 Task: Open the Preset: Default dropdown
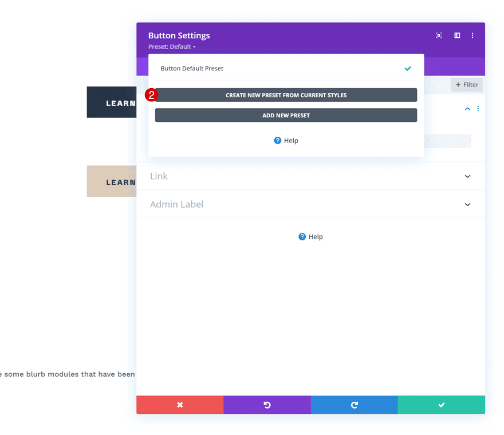tap(172, 46)
